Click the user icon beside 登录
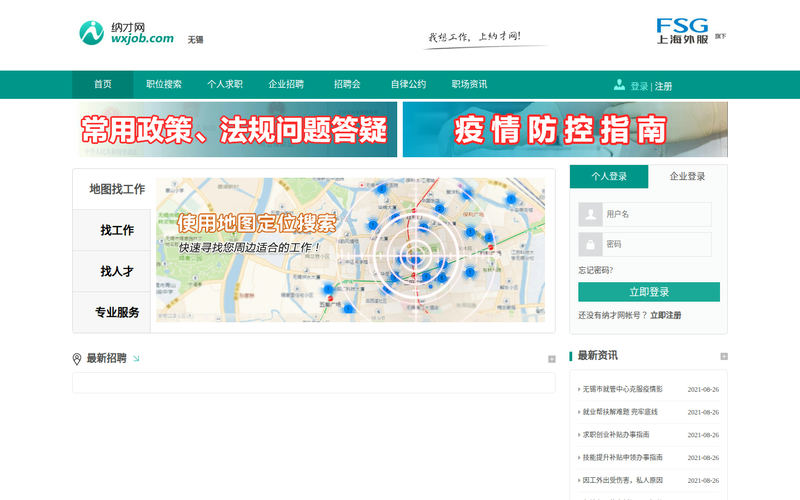 [x=619, y=85]
